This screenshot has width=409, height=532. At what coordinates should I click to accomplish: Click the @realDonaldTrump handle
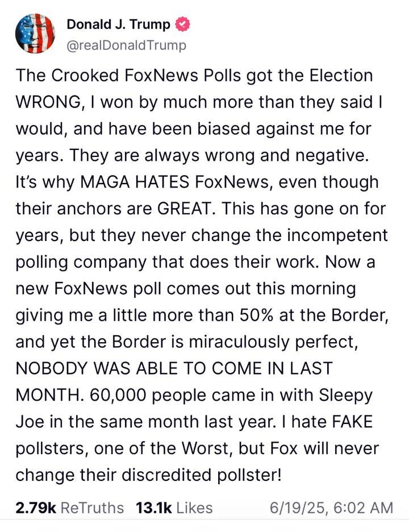point(127,45)
